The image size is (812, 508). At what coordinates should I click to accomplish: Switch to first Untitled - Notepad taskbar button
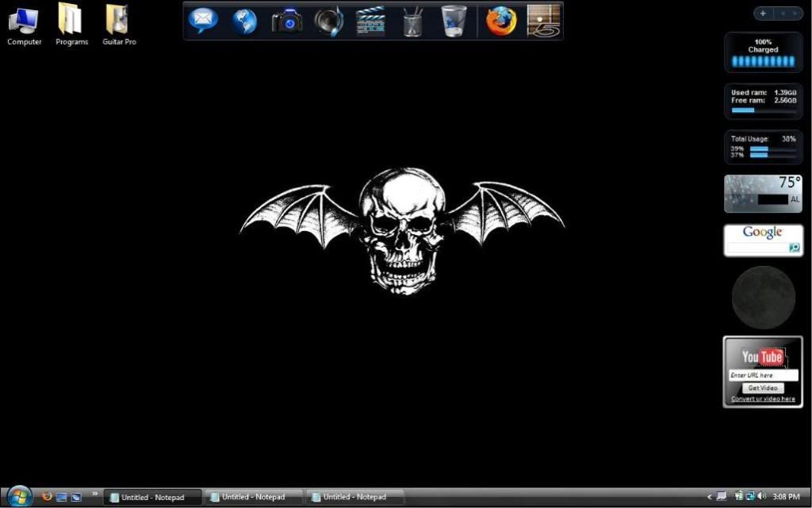tap(152, 497)
